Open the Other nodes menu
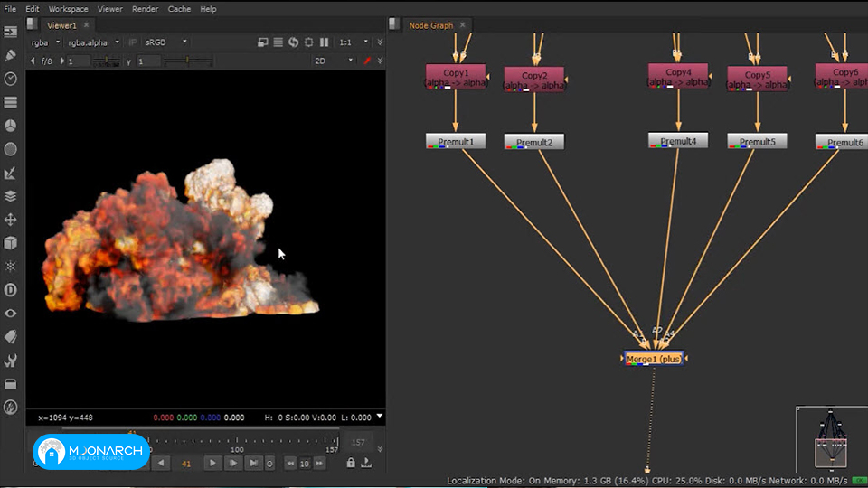Screen dimensions: 868x488 tap(11, 384)
